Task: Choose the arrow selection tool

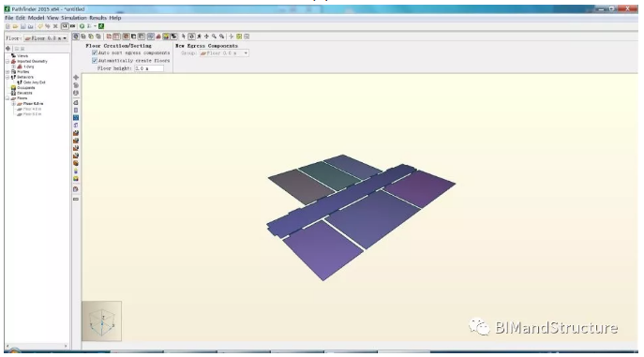Action: pos(184,37)
